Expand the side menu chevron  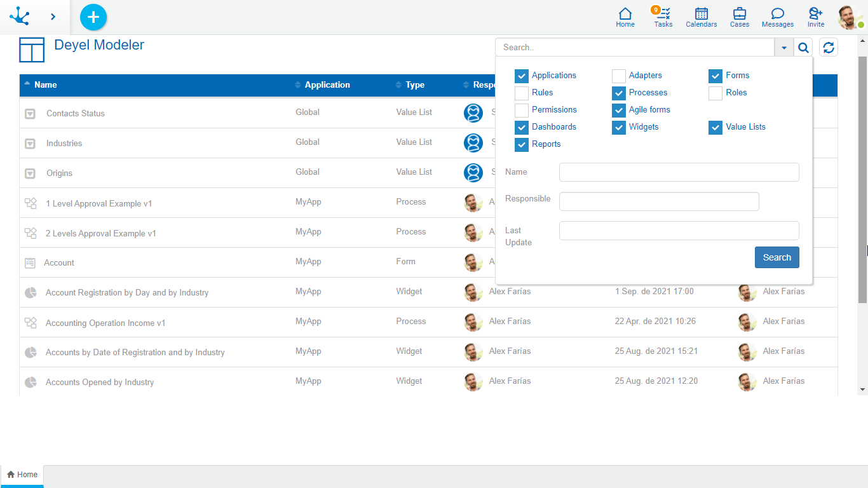[53, 17]
